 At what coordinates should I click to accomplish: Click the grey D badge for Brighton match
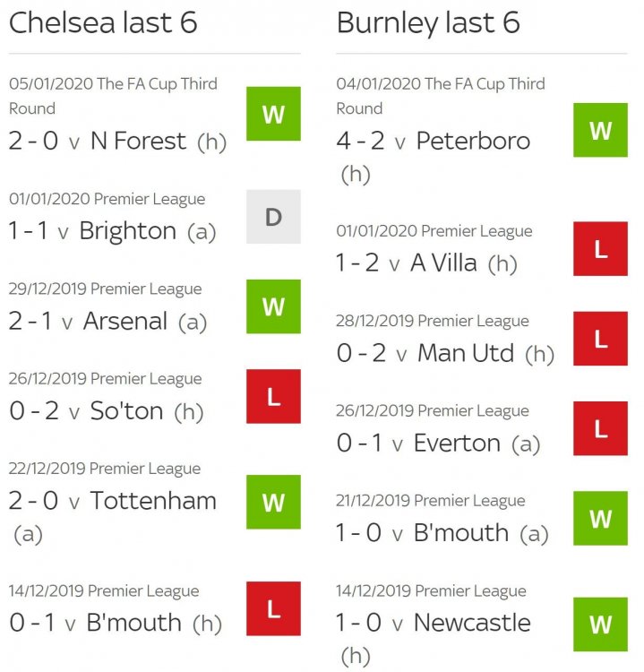(x=273, y=217)
